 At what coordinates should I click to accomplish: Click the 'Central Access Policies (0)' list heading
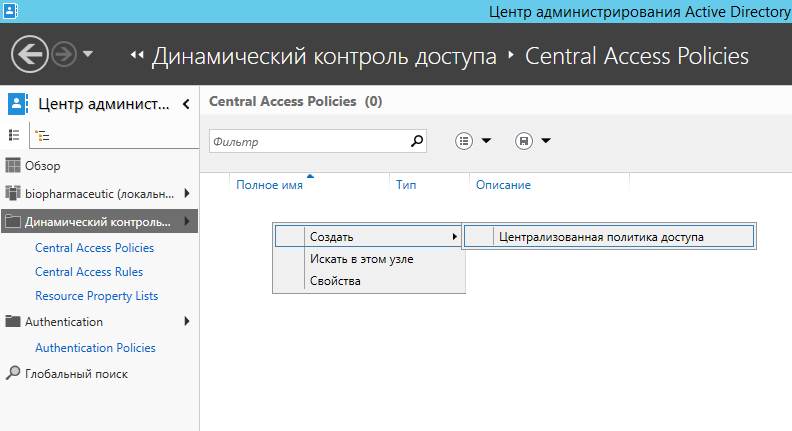[295, 102]
